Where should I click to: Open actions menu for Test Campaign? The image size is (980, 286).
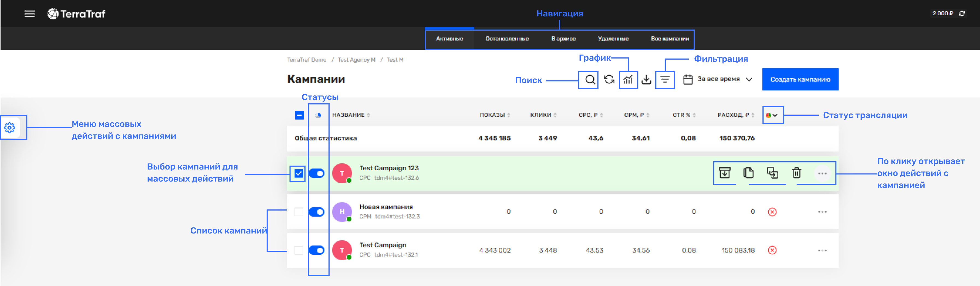(x=822, y=250)
